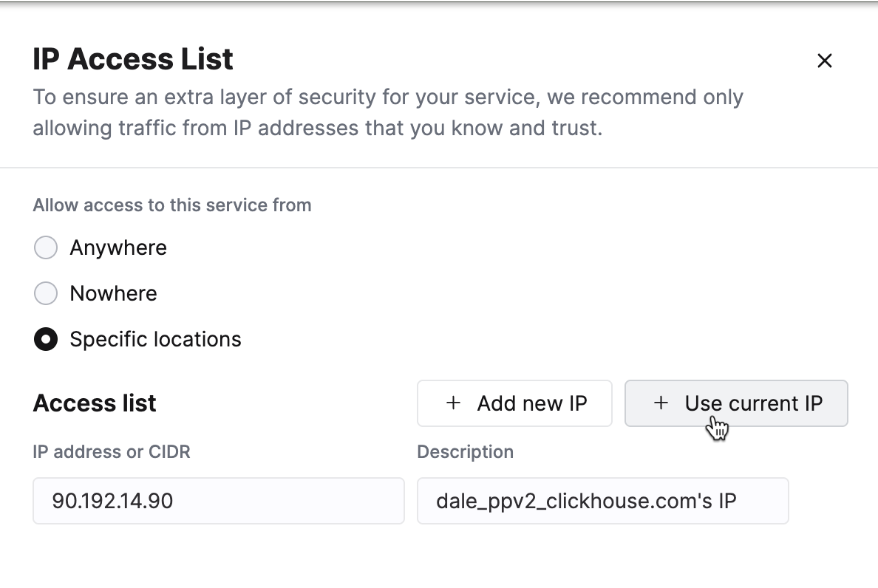Select the Anywhere radio button

tap(46, 247)
